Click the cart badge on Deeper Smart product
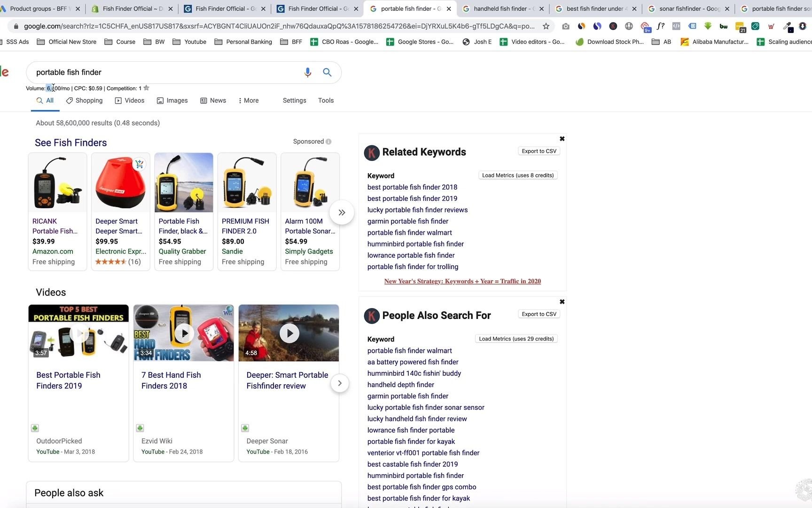The height and width of the screenshot is (508, 812). coord(140,164)
